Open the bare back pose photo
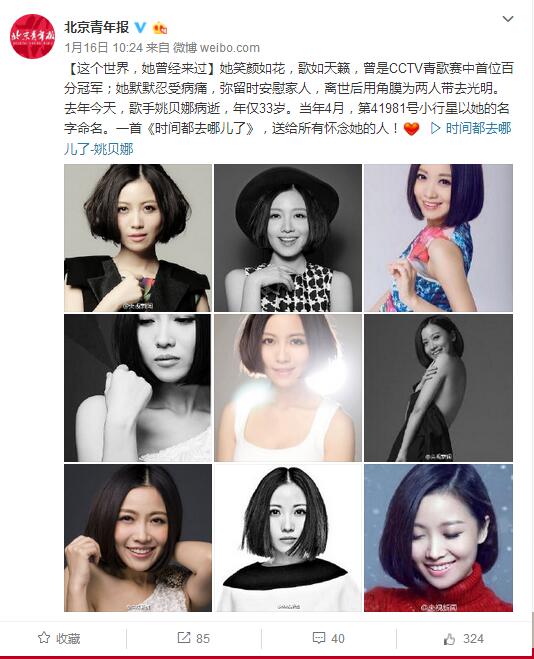The width and height of the screenshot is (534, 659). (x=438, y=388)
